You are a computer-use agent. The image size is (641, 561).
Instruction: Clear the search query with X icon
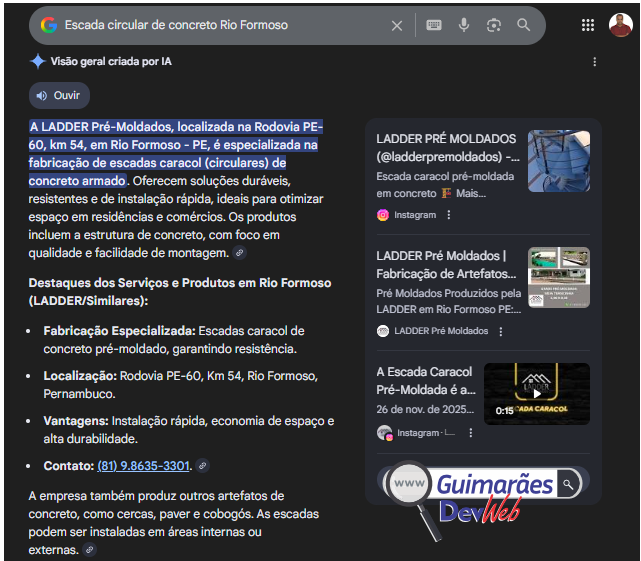[397, 26]
